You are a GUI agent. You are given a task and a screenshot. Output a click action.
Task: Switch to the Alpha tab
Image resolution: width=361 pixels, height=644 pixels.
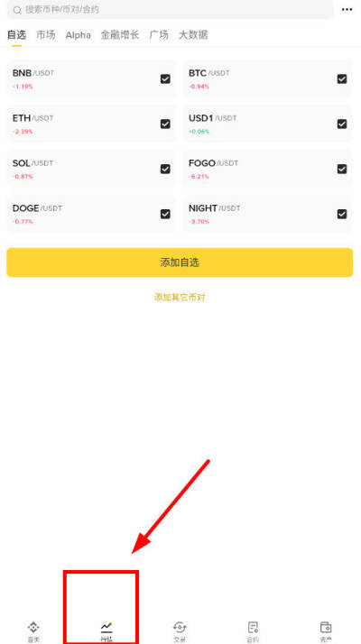click(79, 35)
